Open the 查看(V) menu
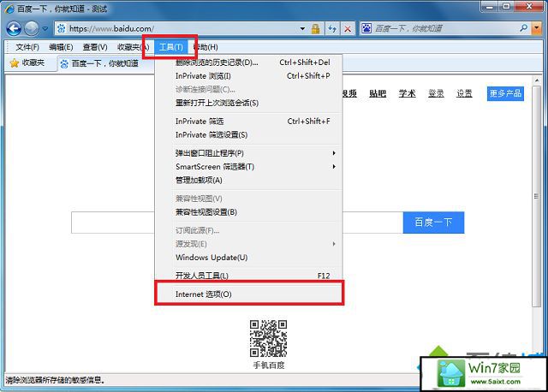Viewport: 548px width, 392px height. pos(95,47)
